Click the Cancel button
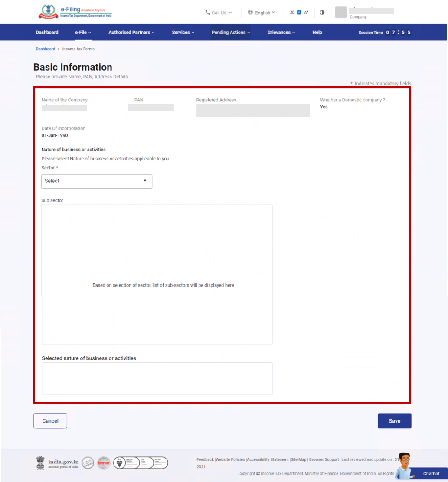The width and height of the screenshot is (448, 482). pos(50,421)
